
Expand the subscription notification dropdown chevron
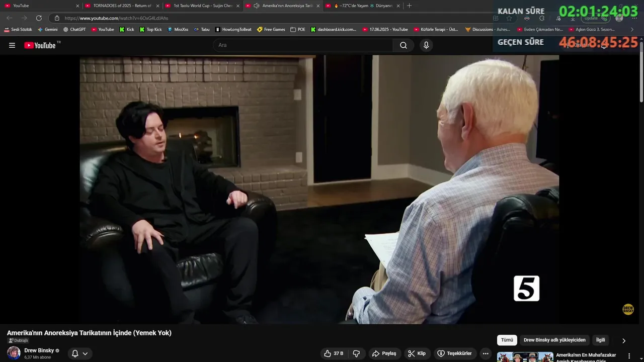[86, 353]
